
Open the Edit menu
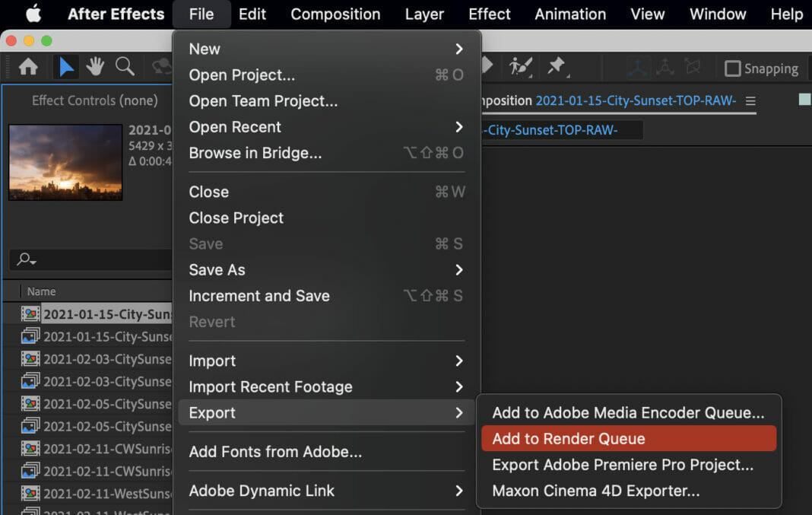(x=252, y=14)
